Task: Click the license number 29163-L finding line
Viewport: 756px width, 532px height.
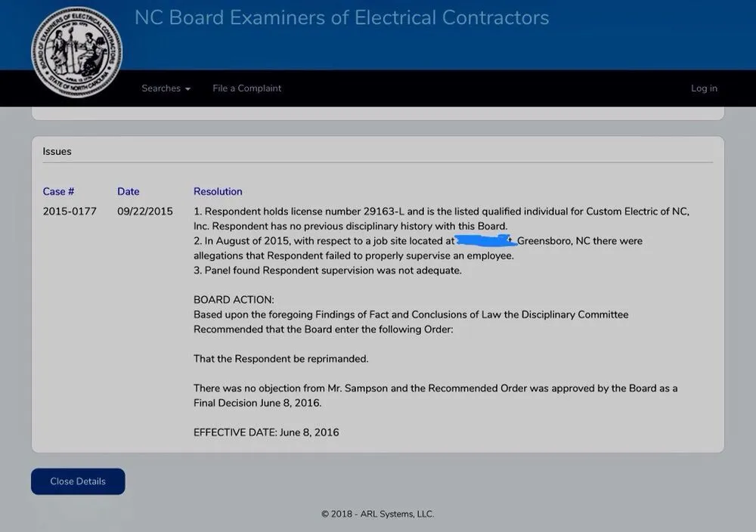Action: (x=441, y=212)
